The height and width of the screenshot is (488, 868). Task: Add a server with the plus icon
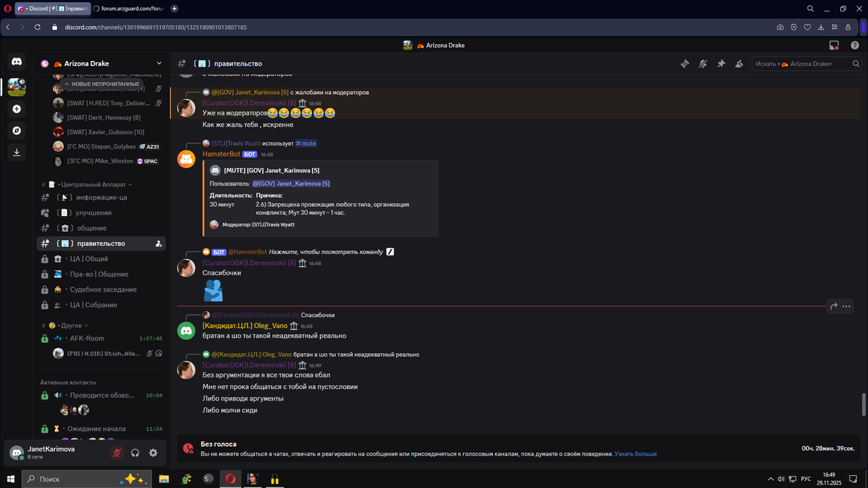click(x=17, y=108)
